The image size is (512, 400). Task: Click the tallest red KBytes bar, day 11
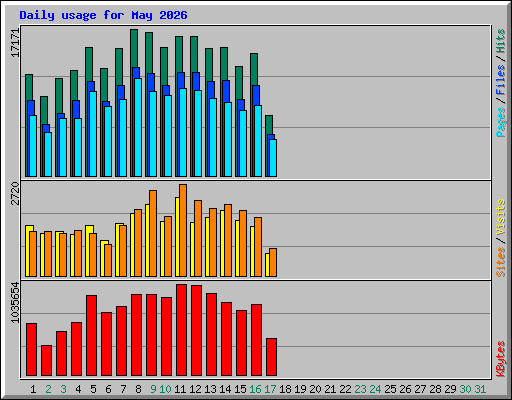[x=181, y=330]
